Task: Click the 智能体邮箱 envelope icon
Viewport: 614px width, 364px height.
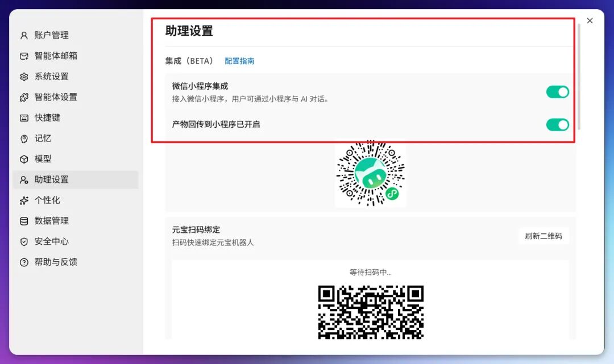Action: coord(24,56)
